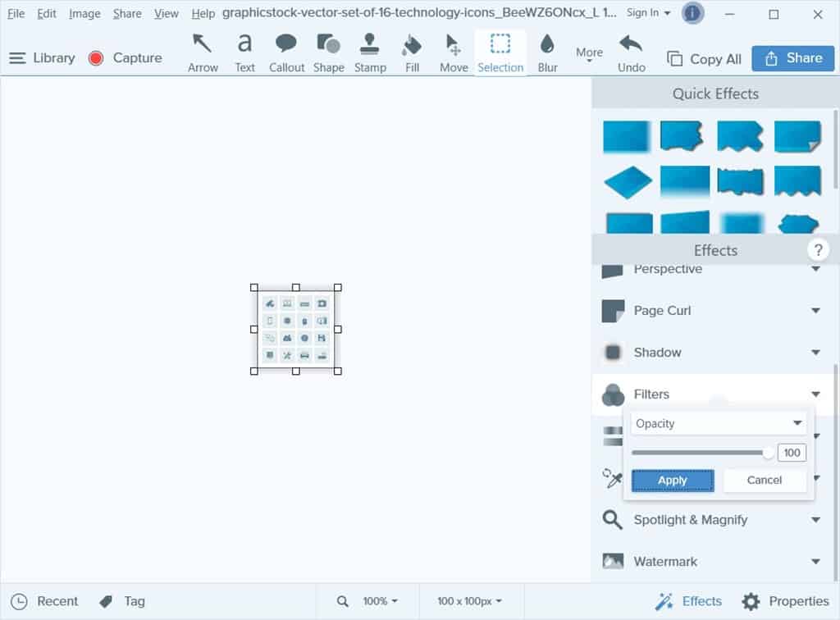Expand the More tools dropdown
The image size is (840, 620).
click(x=589, y=54)
